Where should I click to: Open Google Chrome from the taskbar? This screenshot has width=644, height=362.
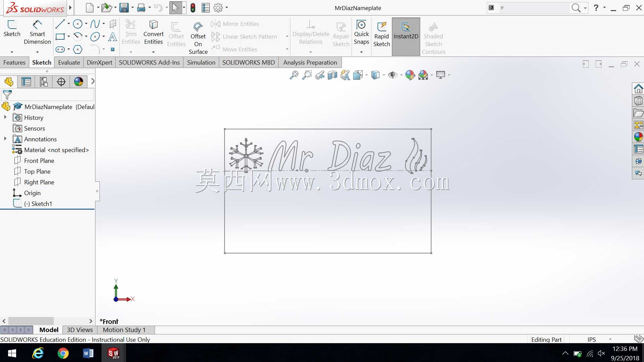point(63,353)
